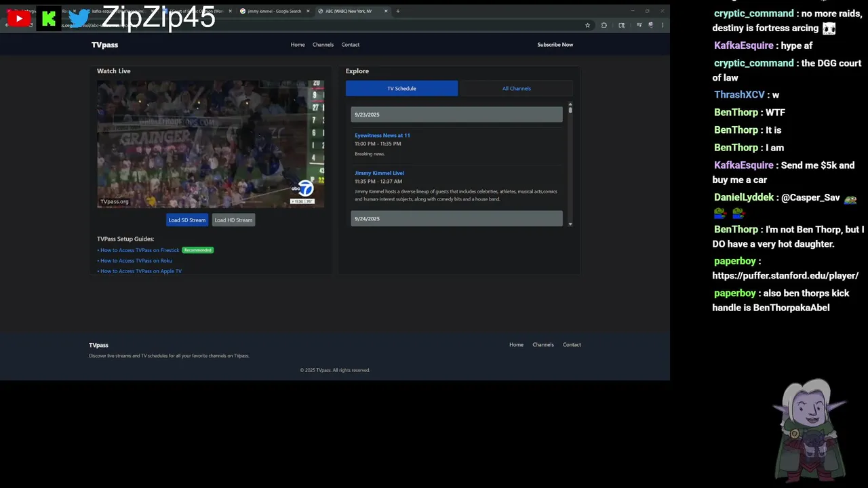
Task: Open How to Access TVPass on Roku
Action: coord(136,260)
